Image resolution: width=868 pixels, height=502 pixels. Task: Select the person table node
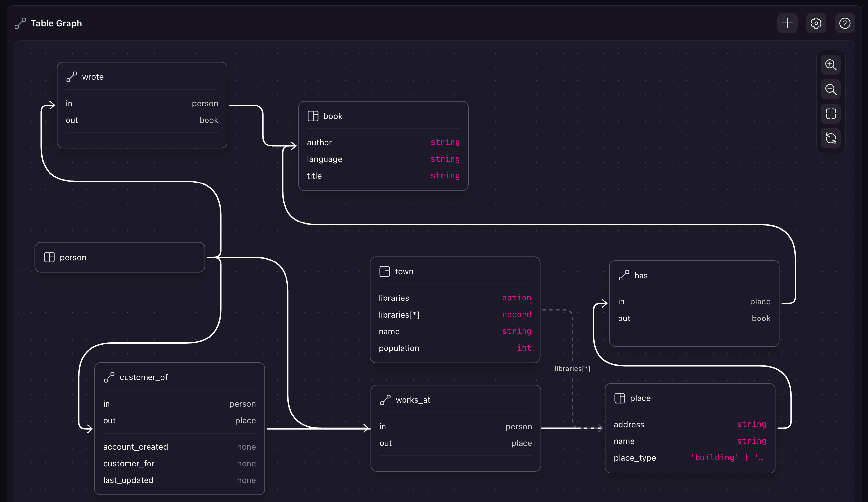tap(120, 257)
